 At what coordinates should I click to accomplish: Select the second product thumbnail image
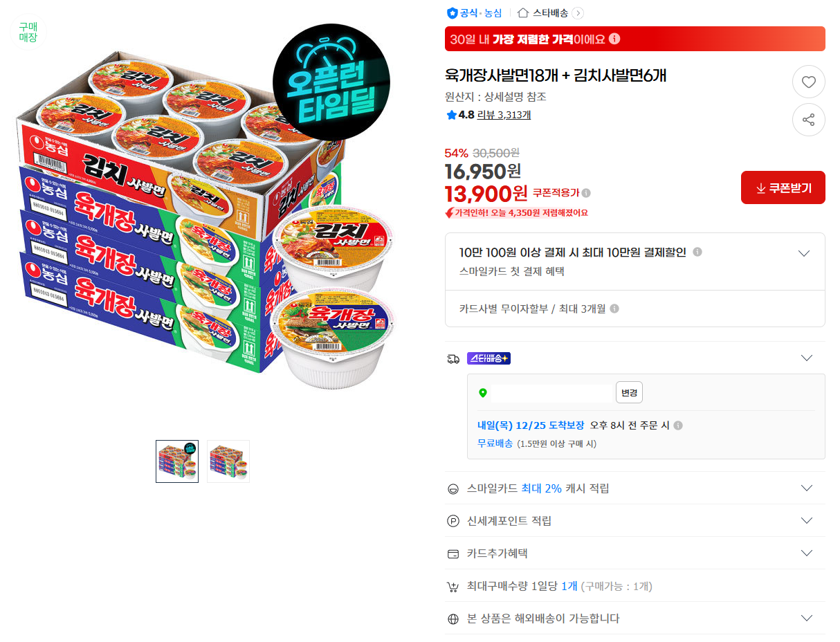pyautogui.click(x=228, y=461)
